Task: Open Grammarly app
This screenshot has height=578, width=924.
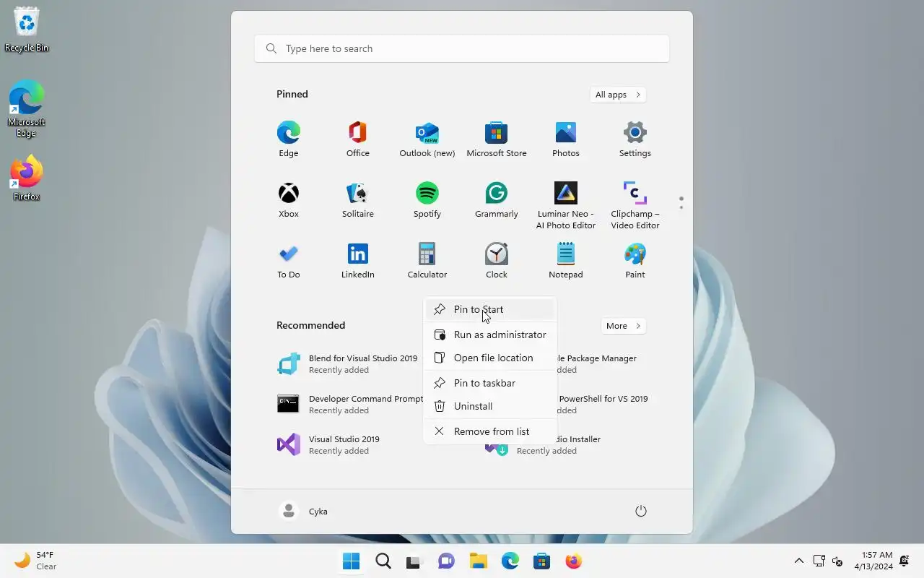Action: coord(497,200)
